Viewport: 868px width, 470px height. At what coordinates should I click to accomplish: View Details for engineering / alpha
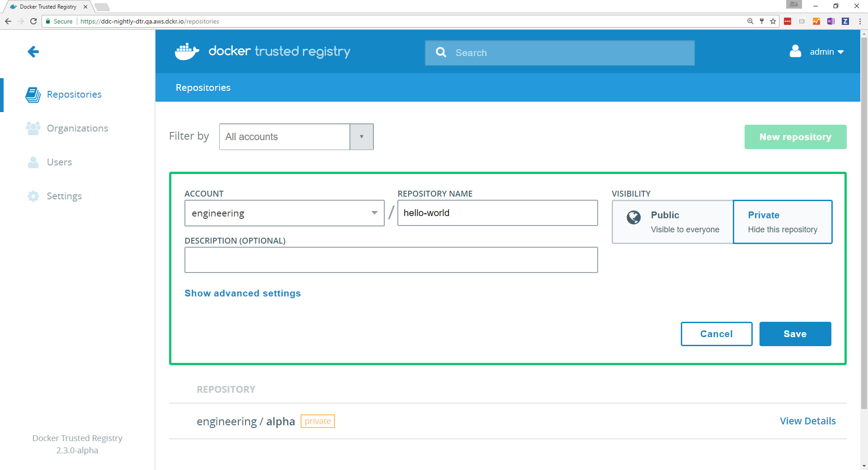807,421
